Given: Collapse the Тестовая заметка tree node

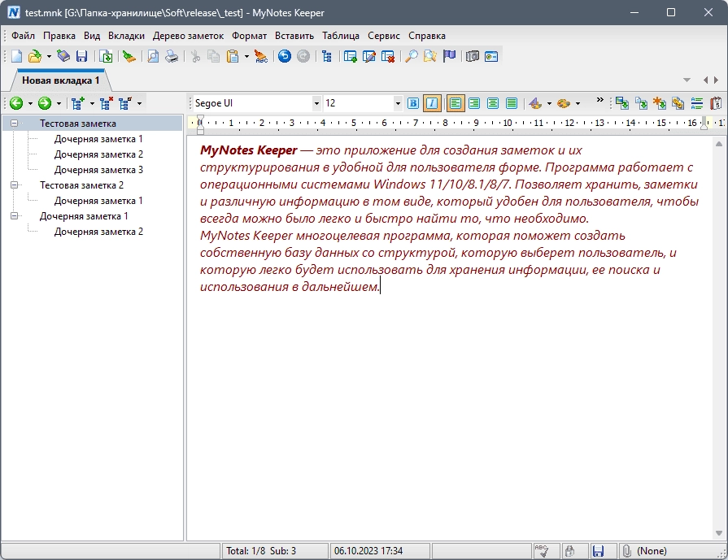Looking at the screenshot, I should coord(14,124).
